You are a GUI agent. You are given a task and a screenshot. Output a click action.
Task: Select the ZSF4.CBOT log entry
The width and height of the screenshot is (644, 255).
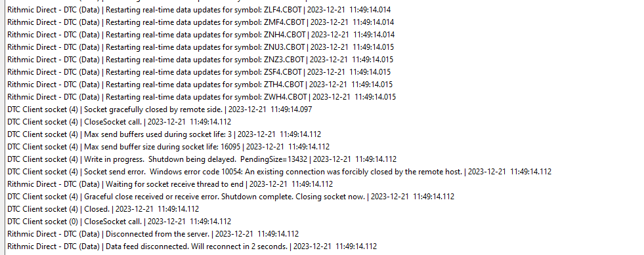coord(199,72)
